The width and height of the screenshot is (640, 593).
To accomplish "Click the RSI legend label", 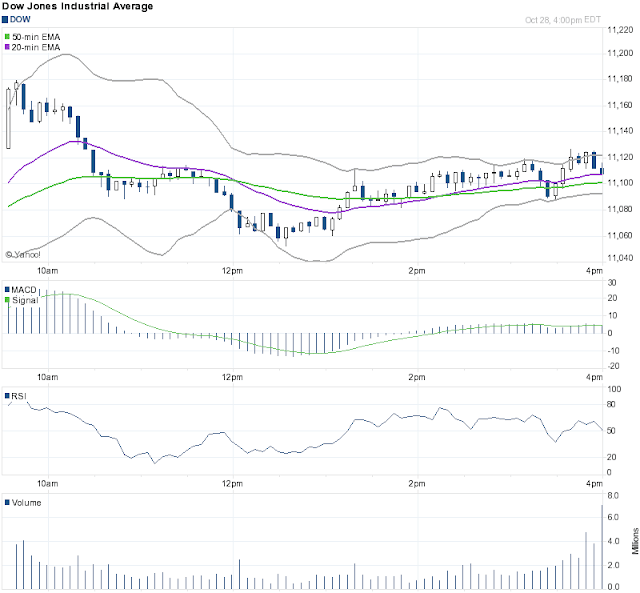I will (x=19, y=396).
